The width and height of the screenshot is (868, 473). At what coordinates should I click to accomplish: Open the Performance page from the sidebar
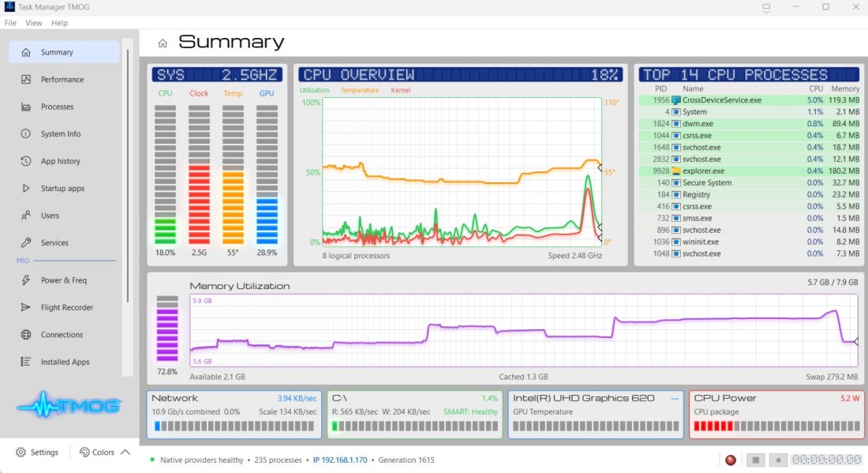pyautogui.click(x=64, y=79)
